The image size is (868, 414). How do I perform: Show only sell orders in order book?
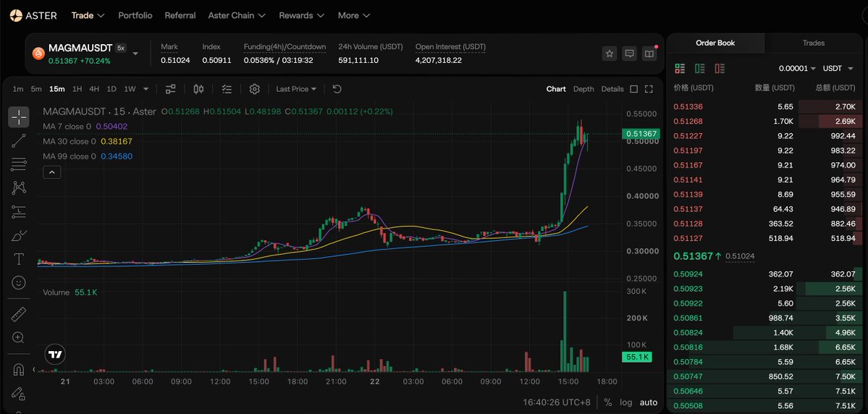tap(720, 69)
